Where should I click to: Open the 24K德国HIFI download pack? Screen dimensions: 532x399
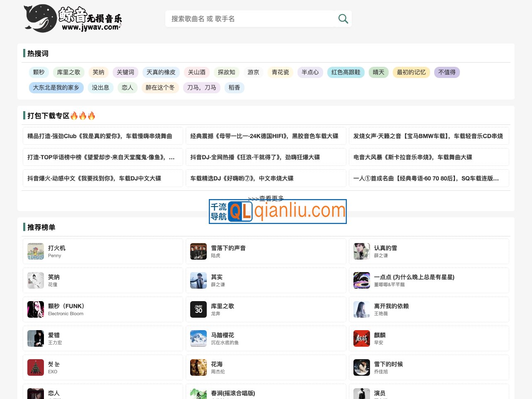266,136
